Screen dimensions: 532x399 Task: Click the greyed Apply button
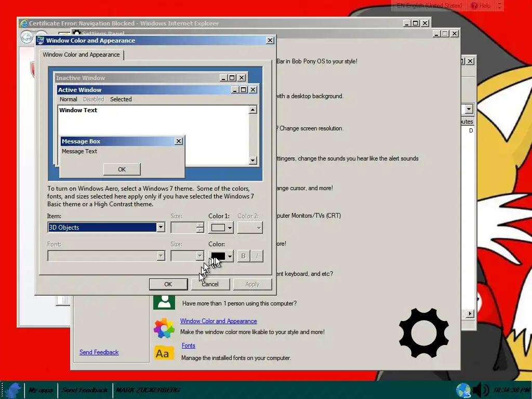click(252, 284)
